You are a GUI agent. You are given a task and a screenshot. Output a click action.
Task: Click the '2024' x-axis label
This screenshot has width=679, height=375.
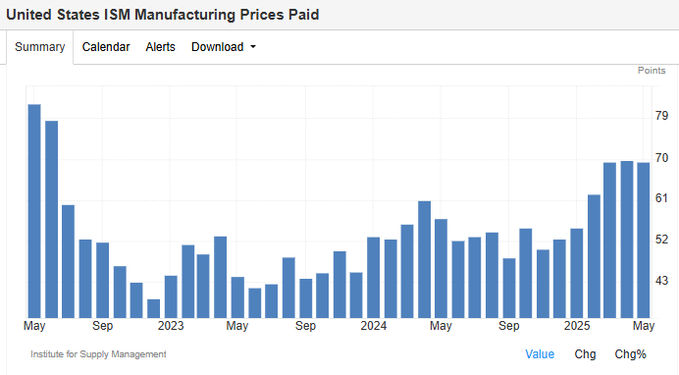374,326
